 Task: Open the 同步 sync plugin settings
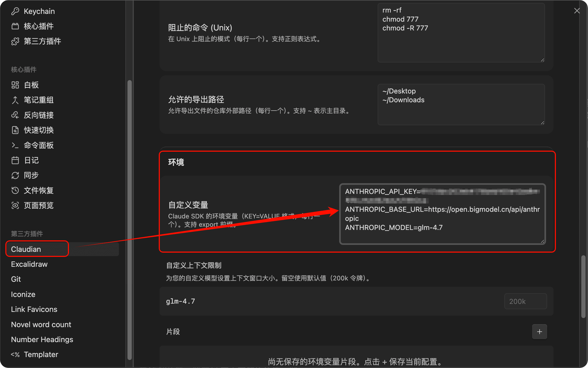coord(31,175)
